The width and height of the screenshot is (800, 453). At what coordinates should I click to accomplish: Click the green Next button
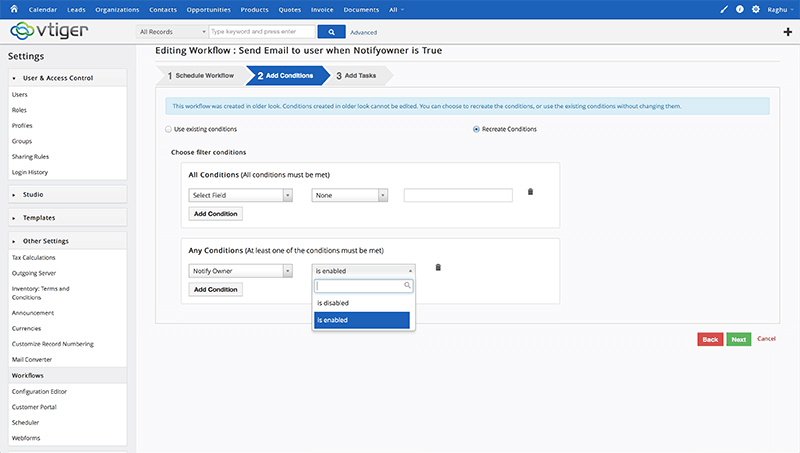coord(739,339)
